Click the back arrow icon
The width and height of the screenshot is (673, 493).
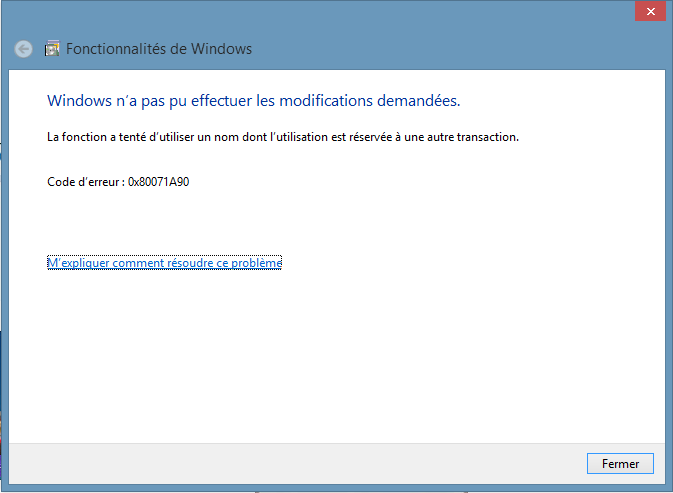[x=24, y=49]
